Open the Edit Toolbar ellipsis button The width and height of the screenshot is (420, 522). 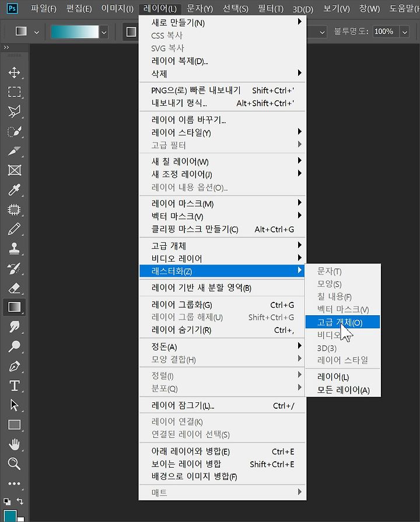pyautogui.click(x=14, y=483)
